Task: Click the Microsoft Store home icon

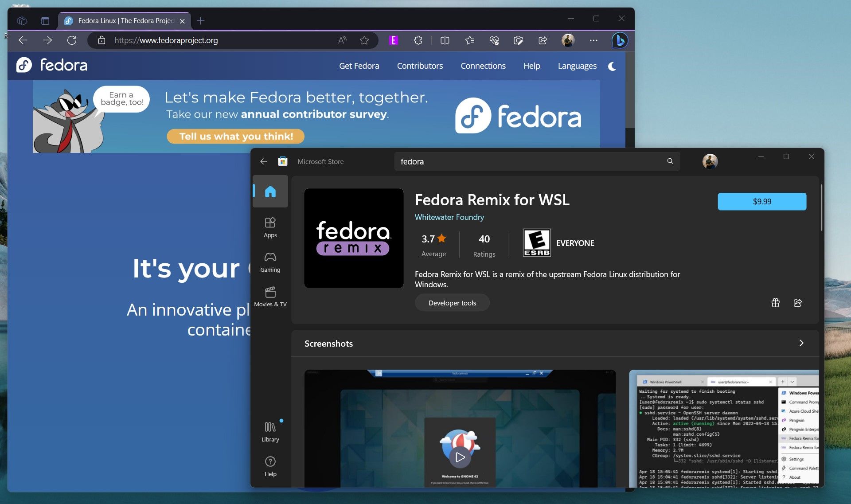Action: 270,191
